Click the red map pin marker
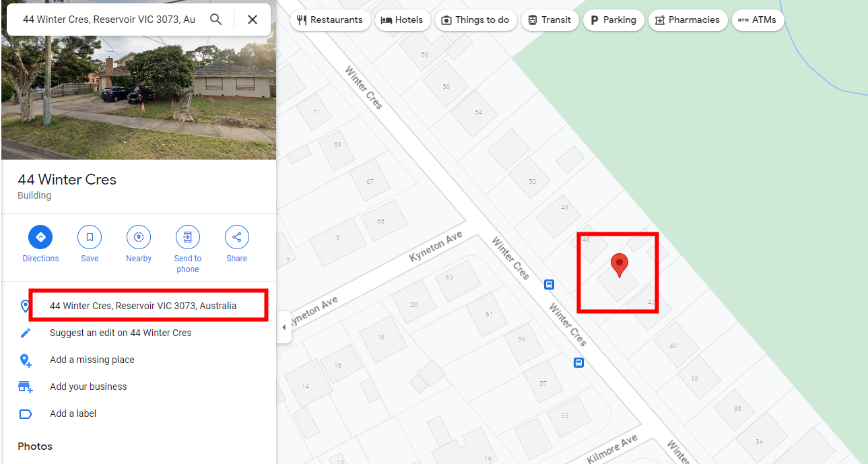The width and height of the screenshot is (868, 464). click(620, 266)
